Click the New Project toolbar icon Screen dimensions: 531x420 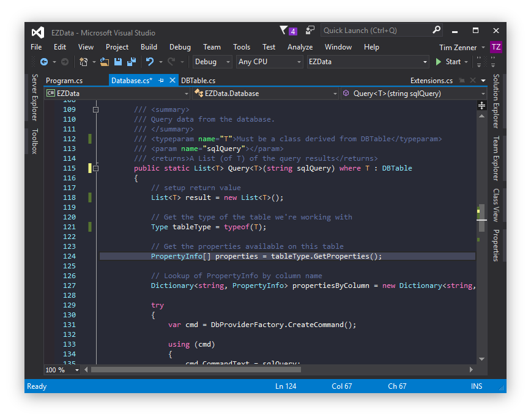click(83, 62)
